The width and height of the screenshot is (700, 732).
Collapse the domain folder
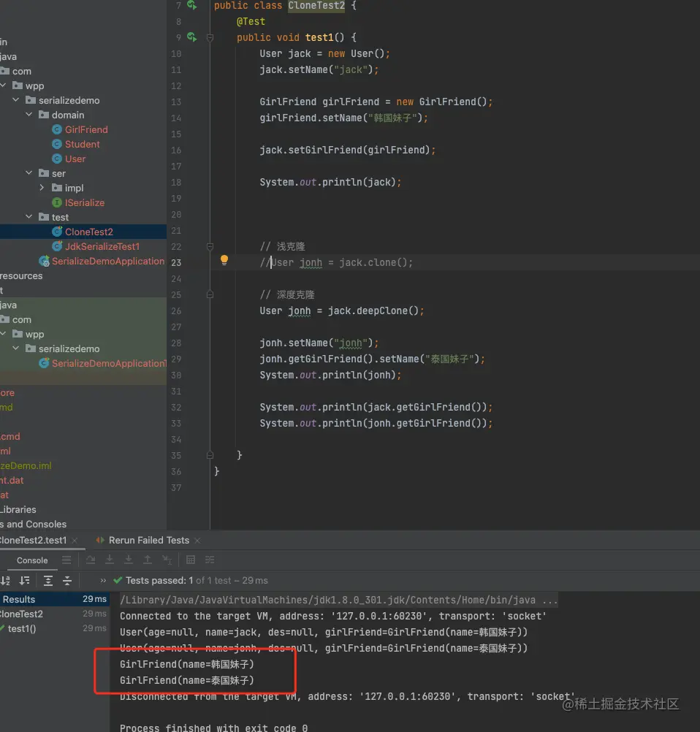tap(29, 115)
